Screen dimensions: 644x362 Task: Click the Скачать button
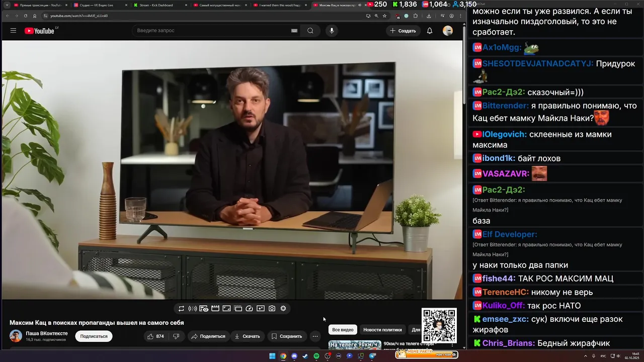tap(247, 336)
